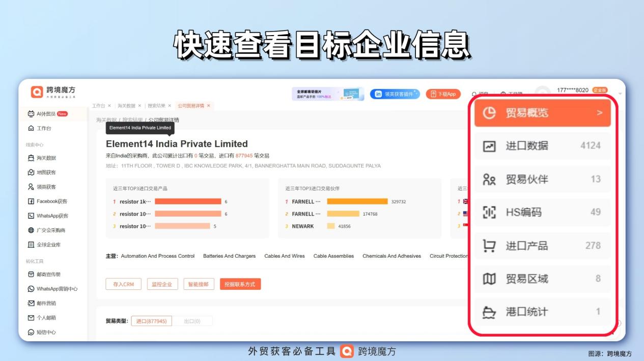The width and height of the screenshot is (644, 361).
Task: Select the 进口(877945) trade type filter
Action: (153, 320)
